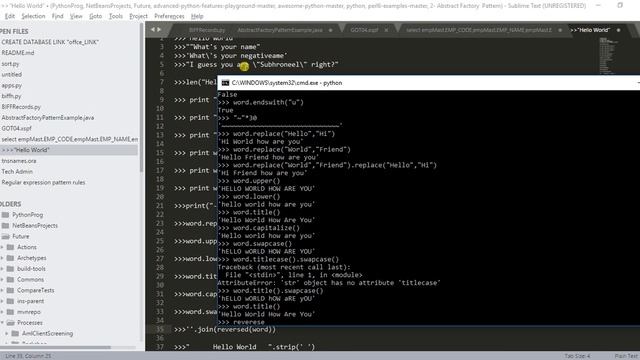Click the CompareTests folder icon

pos(11,291)
